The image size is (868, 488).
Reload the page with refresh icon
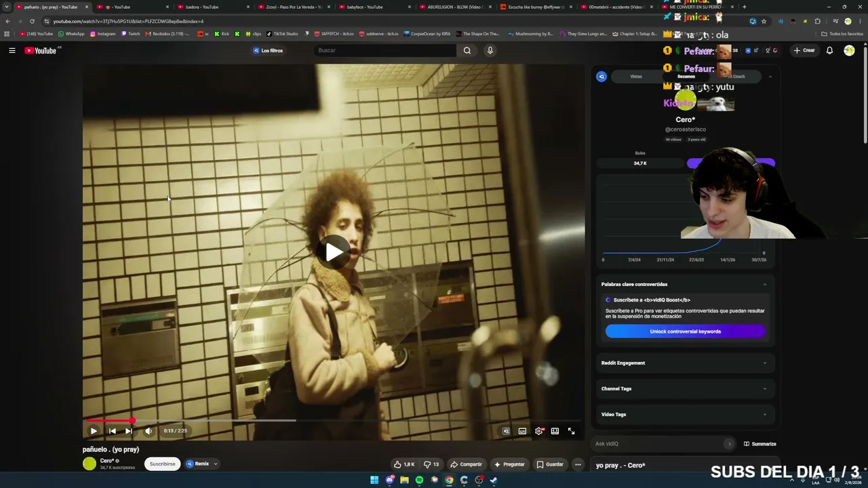[x=32, y=21]
